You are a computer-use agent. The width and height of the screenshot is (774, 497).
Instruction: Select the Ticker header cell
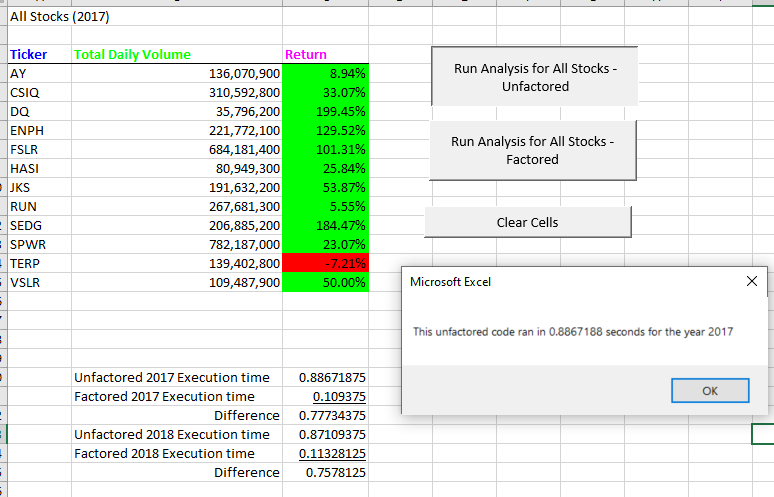[39, 54]
